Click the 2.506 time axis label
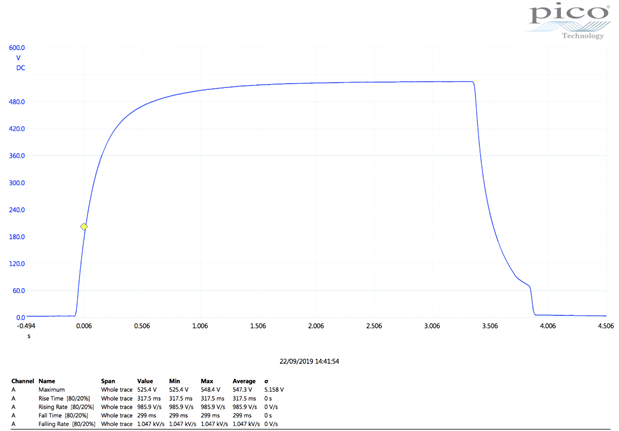This screenshot has width=619, height=431. click(x=374, y=326)
